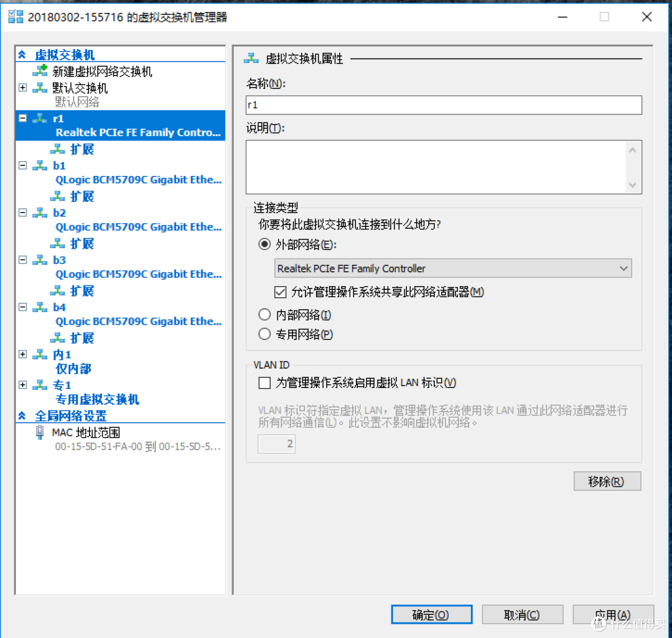Select the 默认交换机 label in the tree
This screenshot has height=638, width=672.
point(80,88)
